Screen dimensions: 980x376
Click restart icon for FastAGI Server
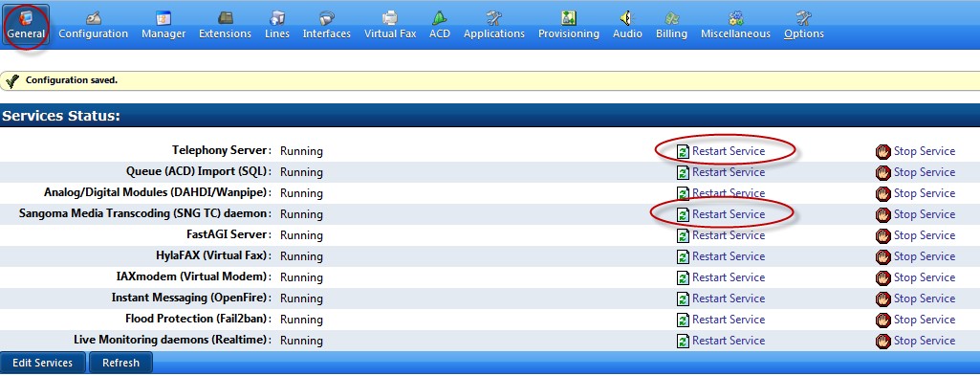[683, 235]
